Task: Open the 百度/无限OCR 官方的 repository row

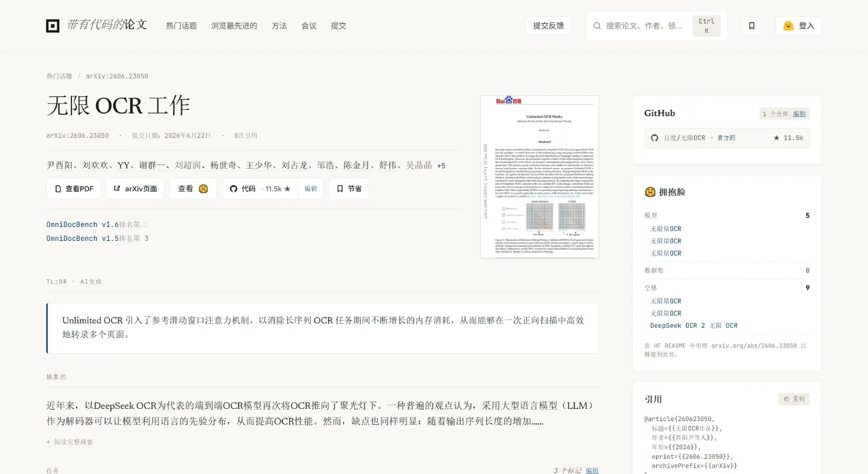Action: click(727, 138)
